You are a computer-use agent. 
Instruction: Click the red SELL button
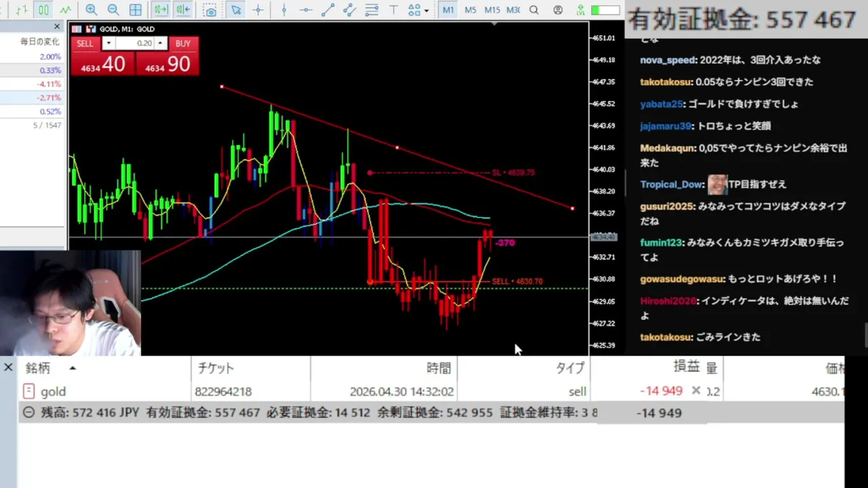pos(85,43)
